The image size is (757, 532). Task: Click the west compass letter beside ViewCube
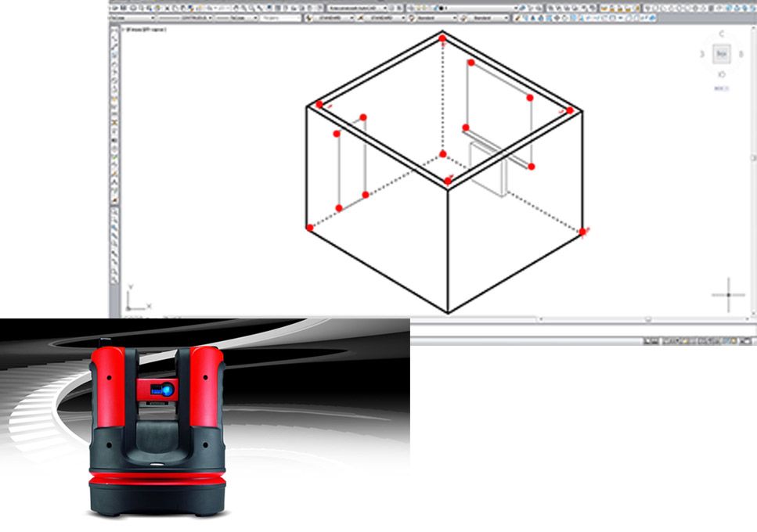point(702,54)
